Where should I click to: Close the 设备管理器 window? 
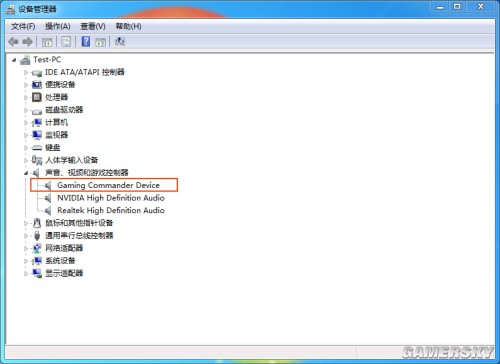[x=480, y=7]
